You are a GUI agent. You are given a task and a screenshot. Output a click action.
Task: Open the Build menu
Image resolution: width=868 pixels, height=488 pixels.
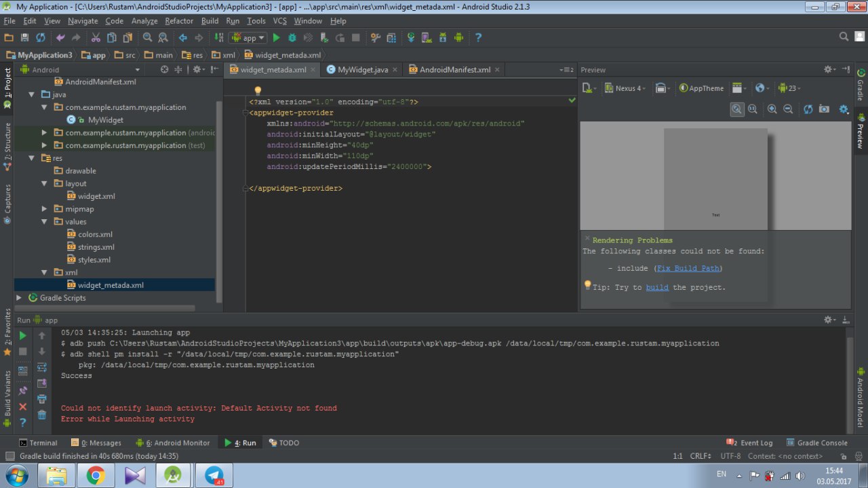(210, 21)
